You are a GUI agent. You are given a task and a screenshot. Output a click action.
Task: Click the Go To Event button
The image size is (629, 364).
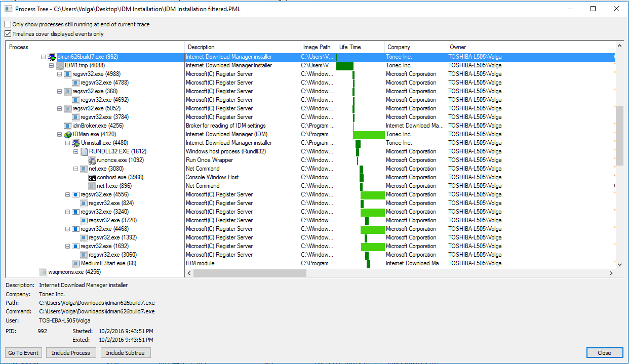click(24, 353)
